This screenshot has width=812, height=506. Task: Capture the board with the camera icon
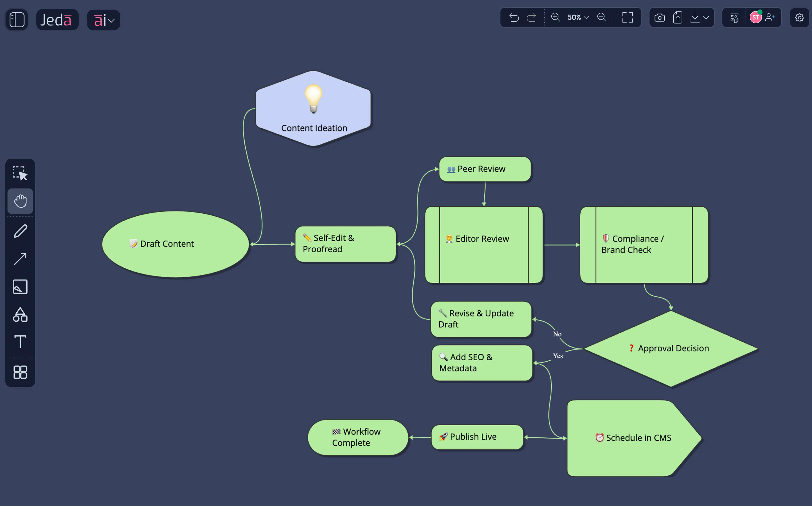coord(659,18)
